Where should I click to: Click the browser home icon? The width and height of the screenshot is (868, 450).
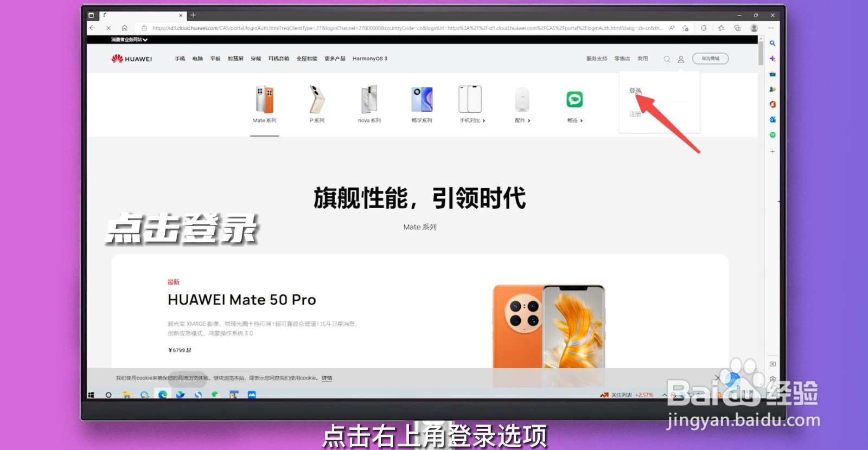125,28
